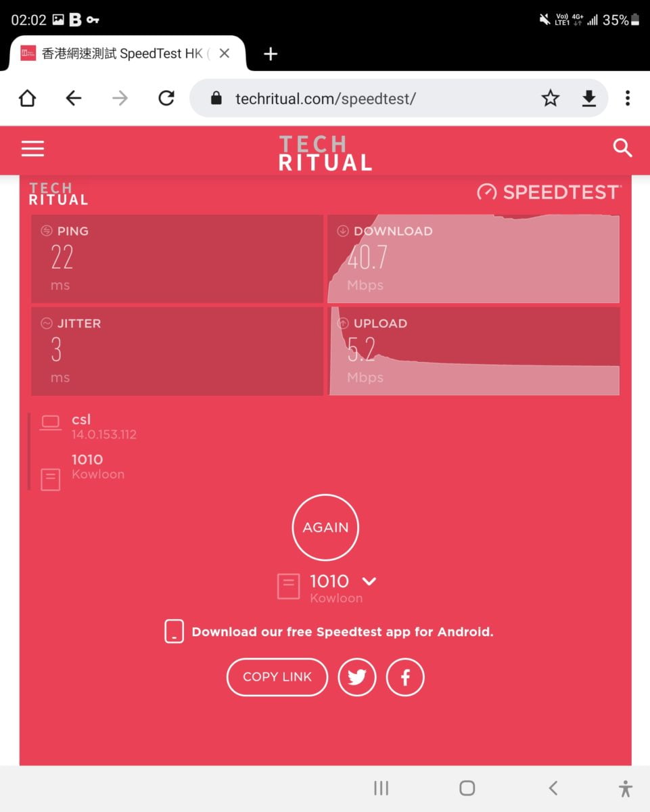Screen dimensions: 650x812
Task: Click the Tech Ritual header logo
Action: tap(325, 153)
